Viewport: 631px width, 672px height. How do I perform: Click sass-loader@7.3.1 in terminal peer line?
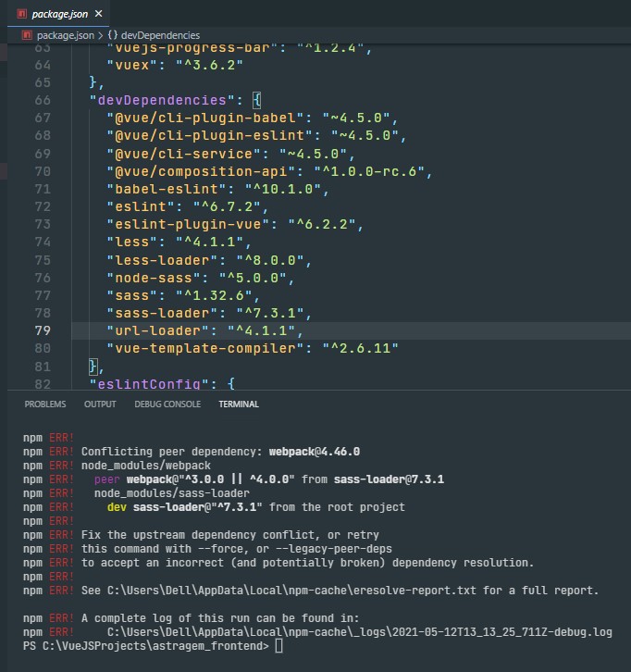[389, 479]
